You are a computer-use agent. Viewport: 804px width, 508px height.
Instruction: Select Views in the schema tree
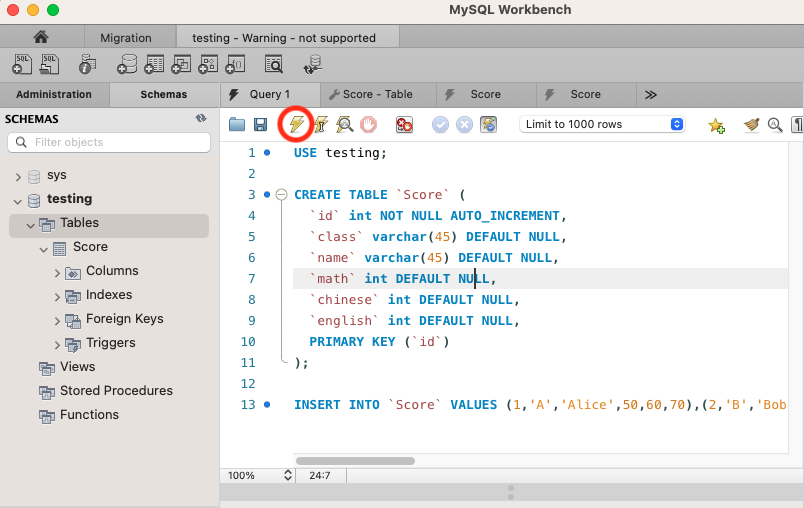click(x=77, y=367)
